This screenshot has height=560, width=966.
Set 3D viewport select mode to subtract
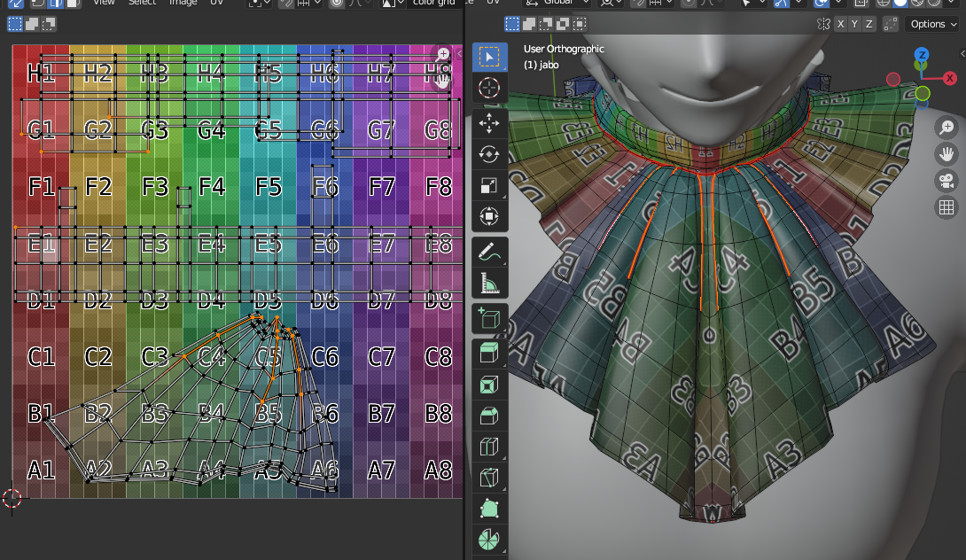tap(545, 24)
